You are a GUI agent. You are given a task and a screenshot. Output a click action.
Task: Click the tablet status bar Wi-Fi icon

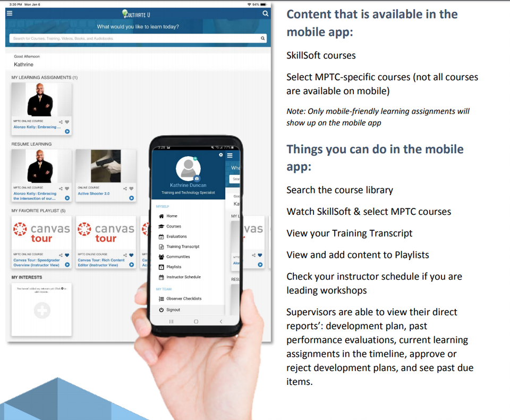249,5
